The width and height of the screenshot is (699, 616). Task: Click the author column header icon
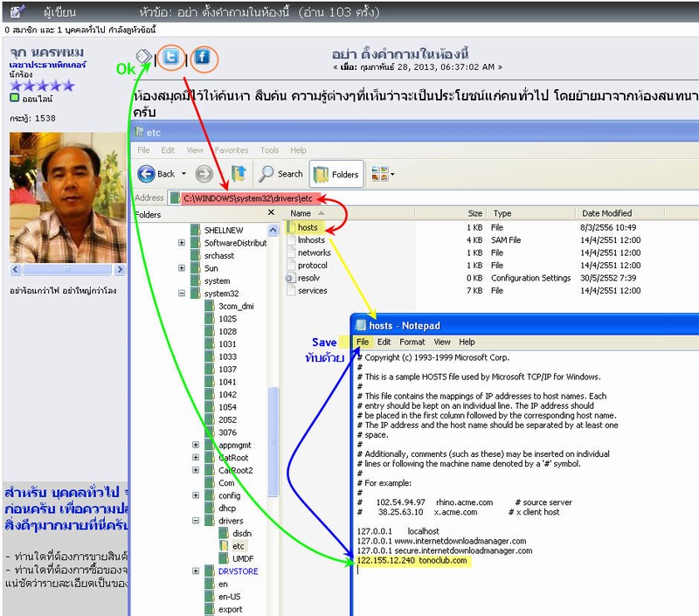pos(17,11)
